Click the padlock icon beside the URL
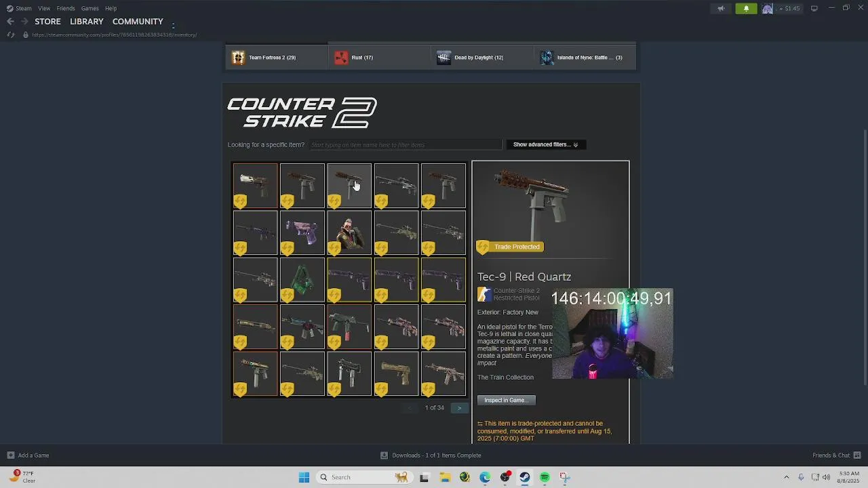 tap(26, 35)
